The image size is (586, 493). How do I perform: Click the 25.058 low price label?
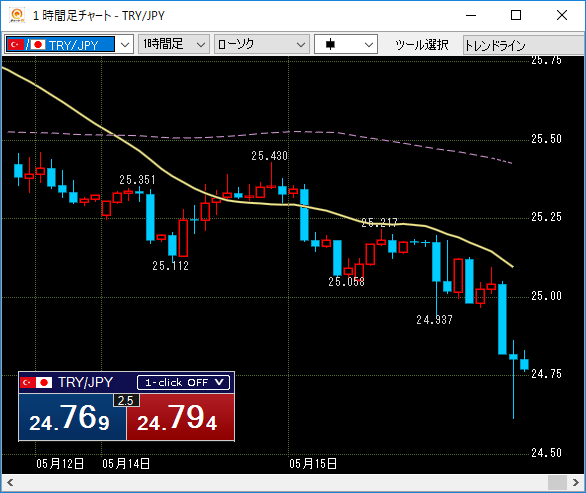346,281
